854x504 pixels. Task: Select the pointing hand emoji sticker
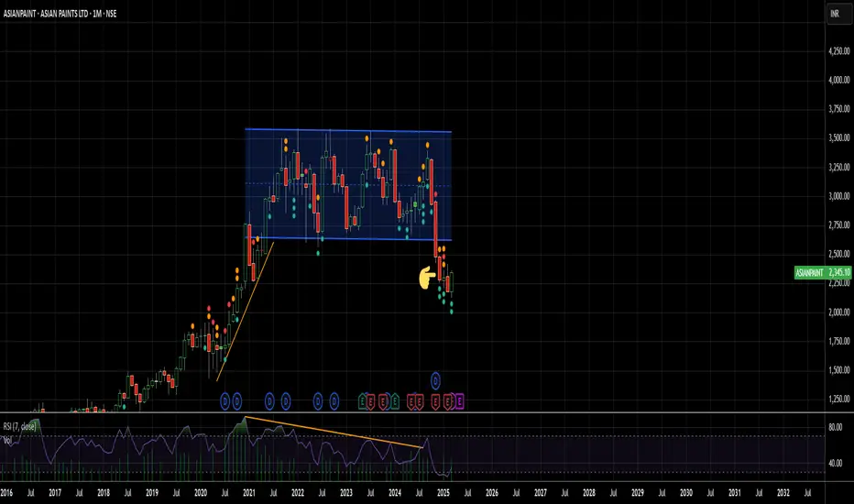pos(427,278)
